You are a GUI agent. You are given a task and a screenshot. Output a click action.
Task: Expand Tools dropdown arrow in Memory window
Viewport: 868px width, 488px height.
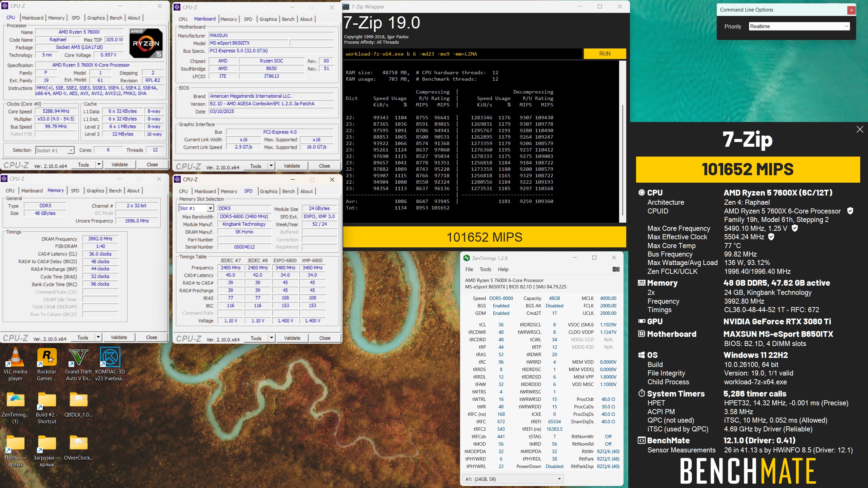tap(98, 337)
